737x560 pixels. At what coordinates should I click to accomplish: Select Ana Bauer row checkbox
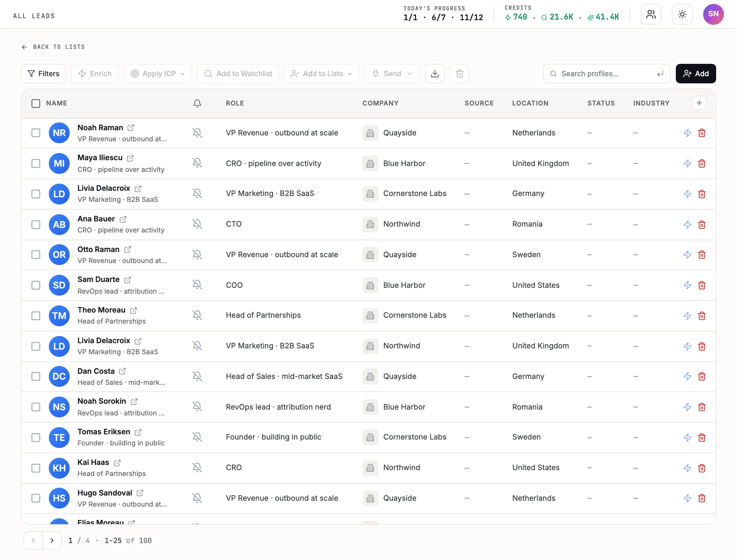[36, 225]
